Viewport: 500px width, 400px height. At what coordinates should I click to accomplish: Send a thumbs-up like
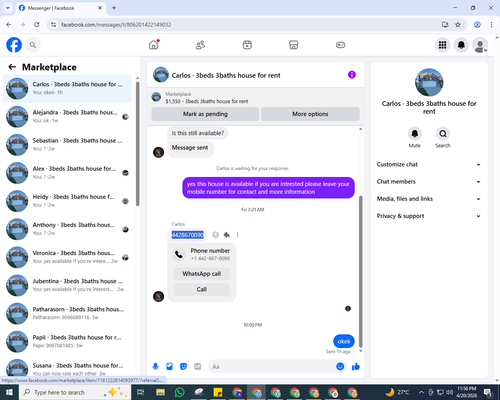click(x=356, y=367)
